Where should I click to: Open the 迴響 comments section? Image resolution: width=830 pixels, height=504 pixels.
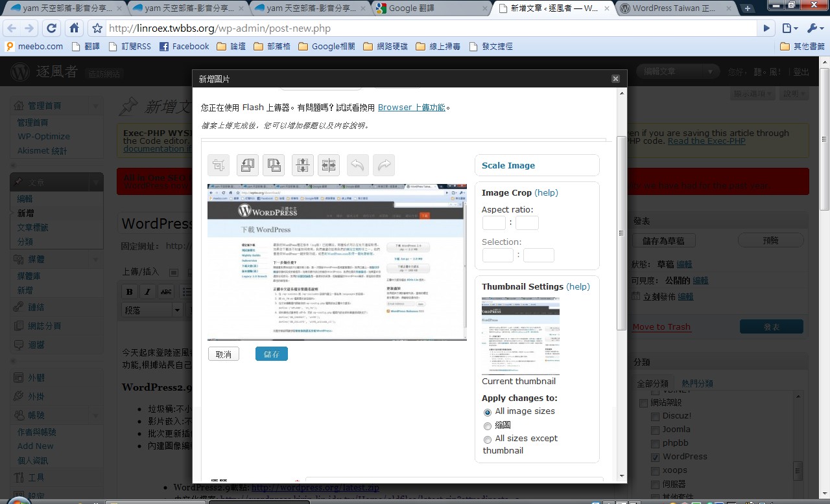click(x=36, y=345)
